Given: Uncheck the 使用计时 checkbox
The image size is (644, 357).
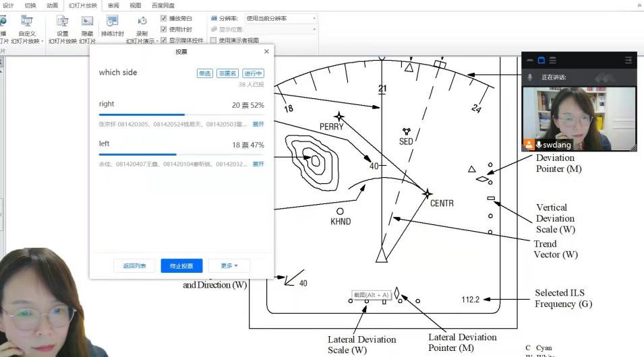Looking at the screenshot, I should pos(164,30).
